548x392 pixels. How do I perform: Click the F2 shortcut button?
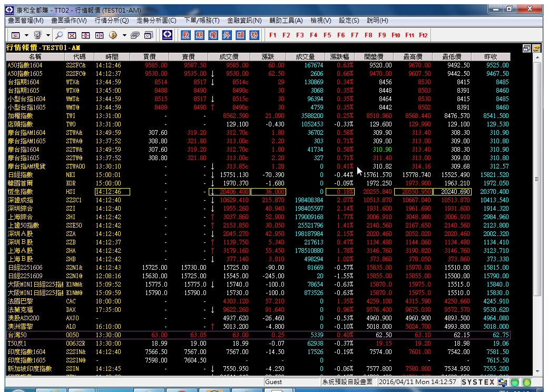coord(286,35)
